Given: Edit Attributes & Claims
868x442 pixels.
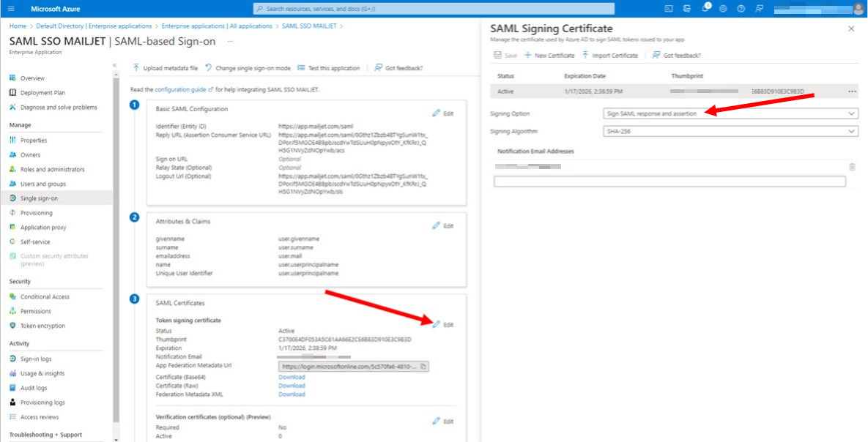Looking at the screenshot, I should point(443,225).
